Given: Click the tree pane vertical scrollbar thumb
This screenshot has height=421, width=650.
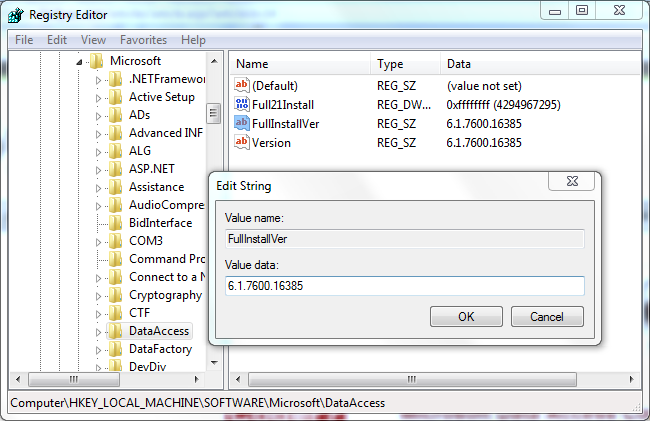Looking at the screenshot, I should 213,113.
